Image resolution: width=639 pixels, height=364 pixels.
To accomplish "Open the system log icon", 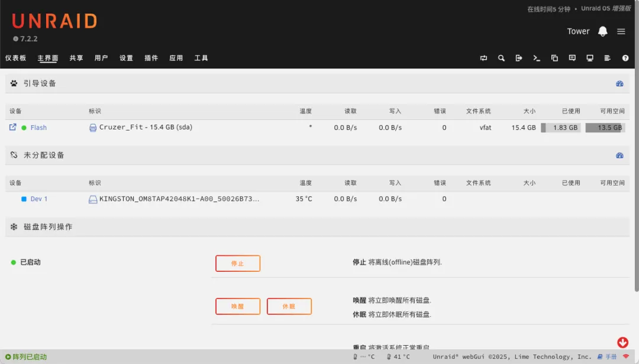I will [607, 58].
